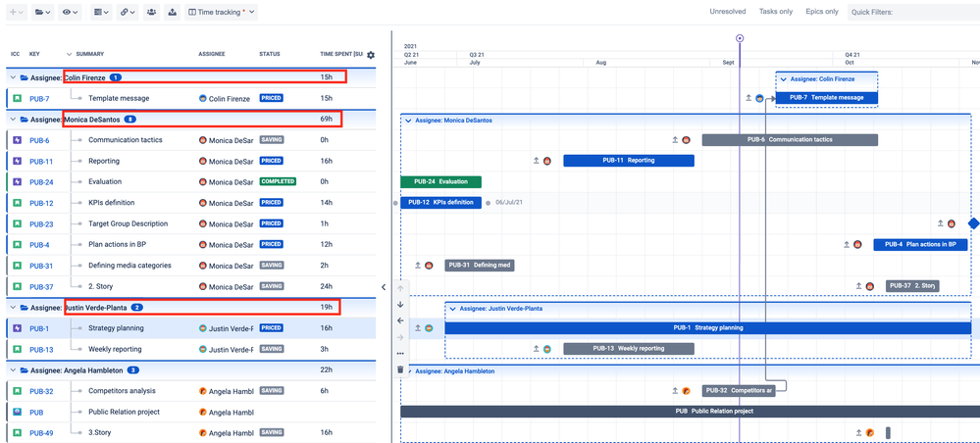Select the PUB-1 Strategy planning Gantt bar
The image size is (980, 443).
pos(708,328)
